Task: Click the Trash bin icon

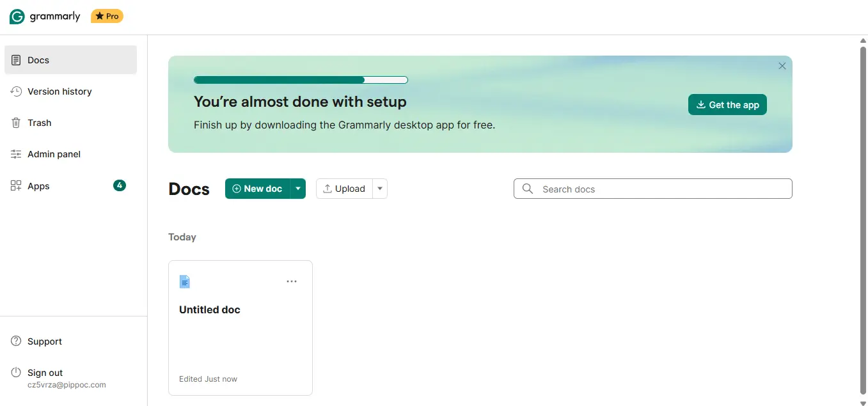Action: (x=16, y=123)
